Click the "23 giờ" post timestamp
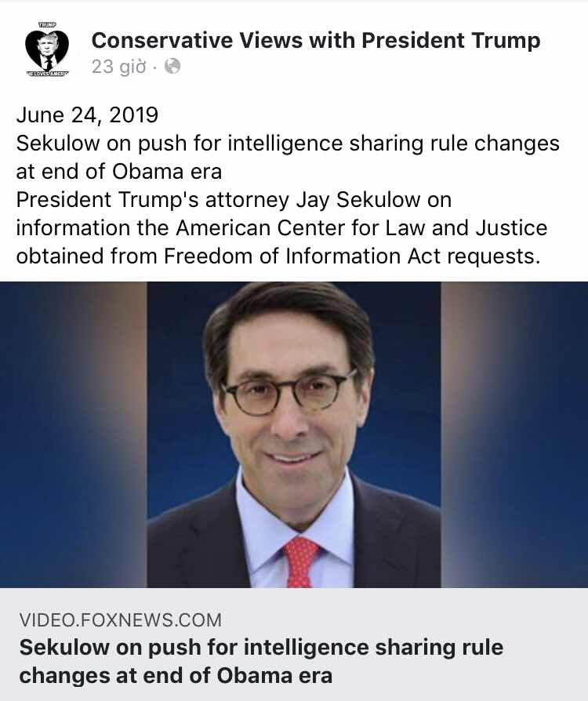588x701 pixels. coord(118,67)
